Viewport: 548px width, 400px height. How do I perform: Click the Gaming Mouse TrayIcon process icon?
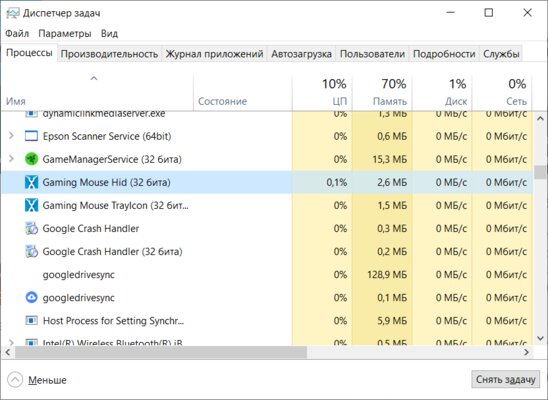(31, 205)
